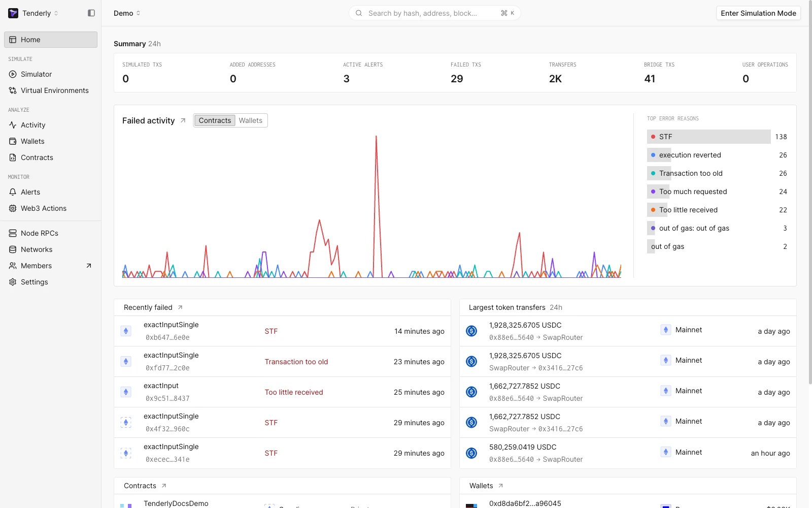This screenshot has width=812, height=508.
Task: Click USDC token icon for 580,259.0419 transfer
Action: pos(471,453)
